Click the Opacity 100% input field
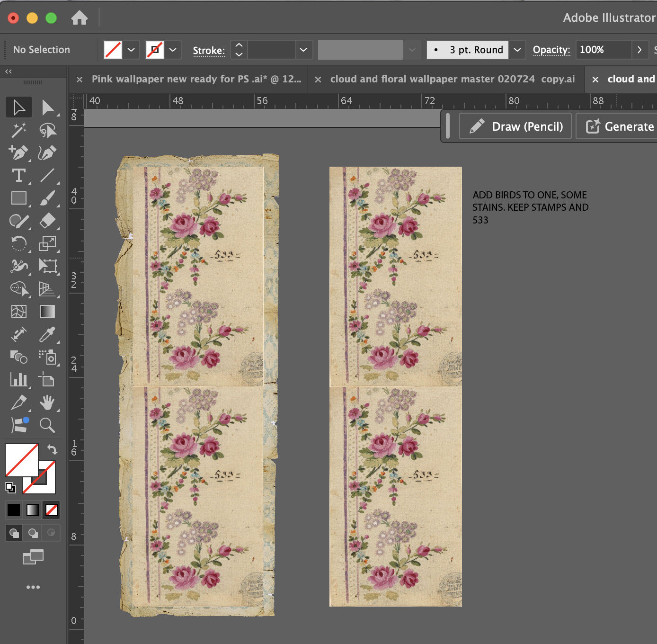 point(604,50)
